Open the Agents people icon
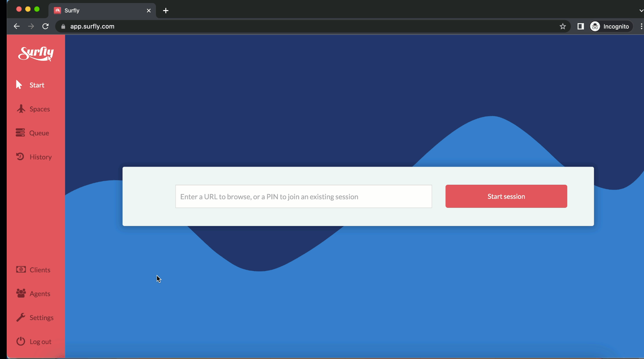This screenshot has width=644, height=359. 21,294
